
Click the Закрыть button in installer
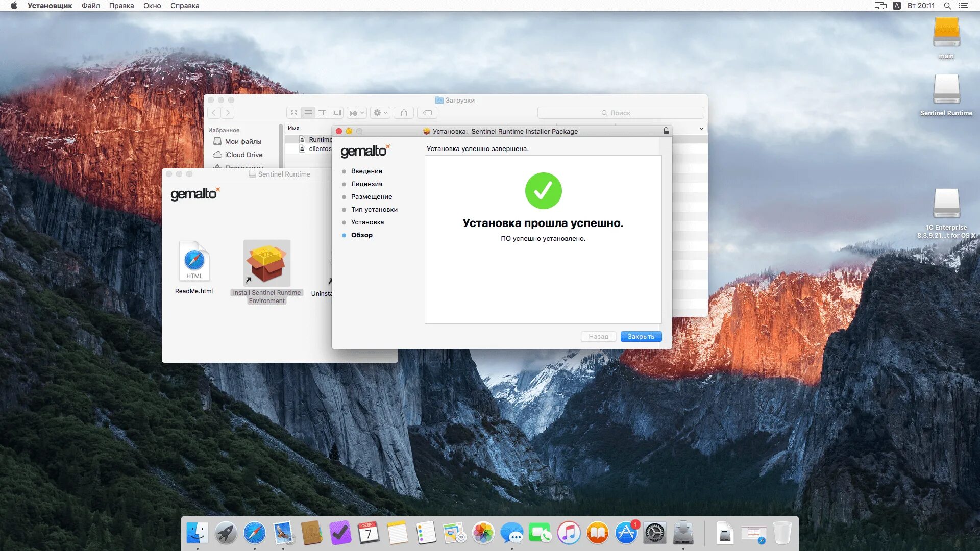[641, 337]
